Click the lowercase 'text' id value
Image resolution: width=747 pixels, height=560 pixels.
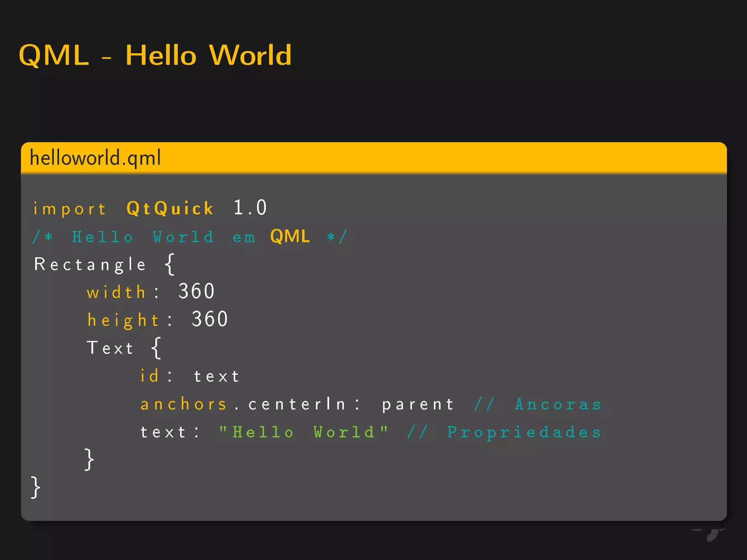pos(216,377)
